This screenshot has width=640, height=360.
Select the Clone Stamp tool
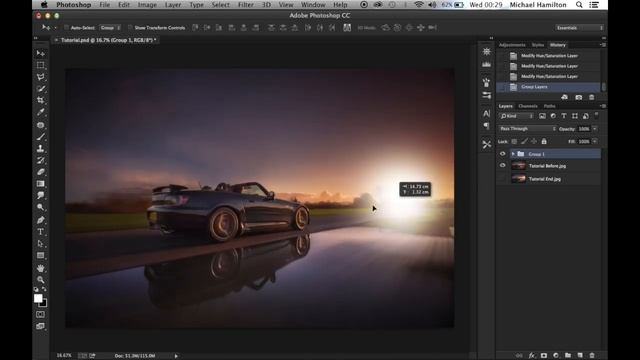point(40,149)
